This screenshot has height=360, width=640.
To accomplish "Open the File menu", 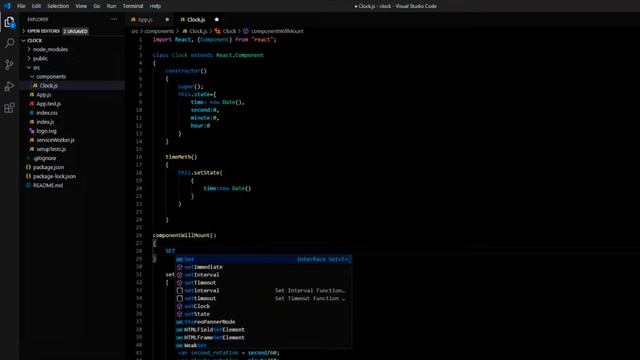I will click(21, 6).
